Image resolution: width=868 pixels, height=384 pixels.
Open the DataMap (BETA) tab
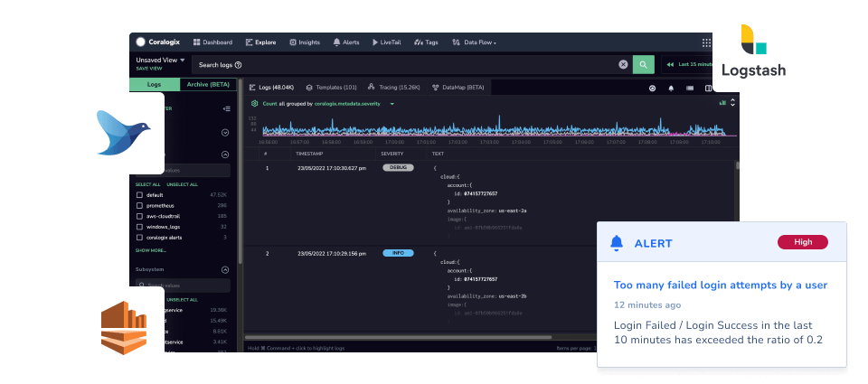click(x=458, y=88)
